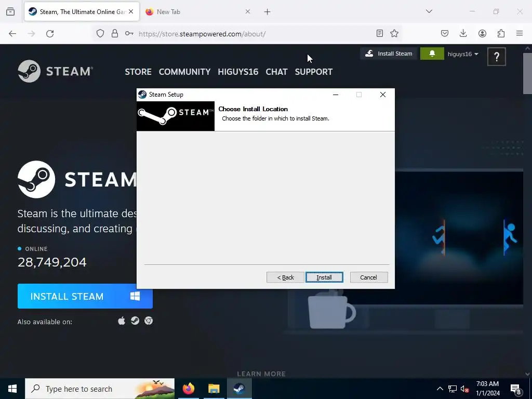This screenshot has width=532, height=399.
Task: Open a new browser tab with plus
Action: (x=268, y=12)
